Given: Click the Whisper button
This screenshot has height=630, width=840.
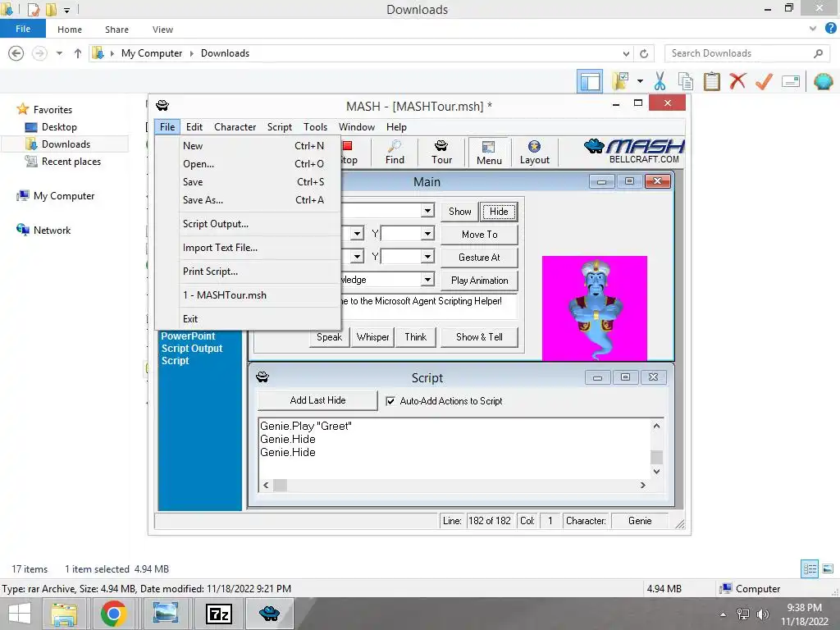Looking at the screenshot, I should point(373,337).
